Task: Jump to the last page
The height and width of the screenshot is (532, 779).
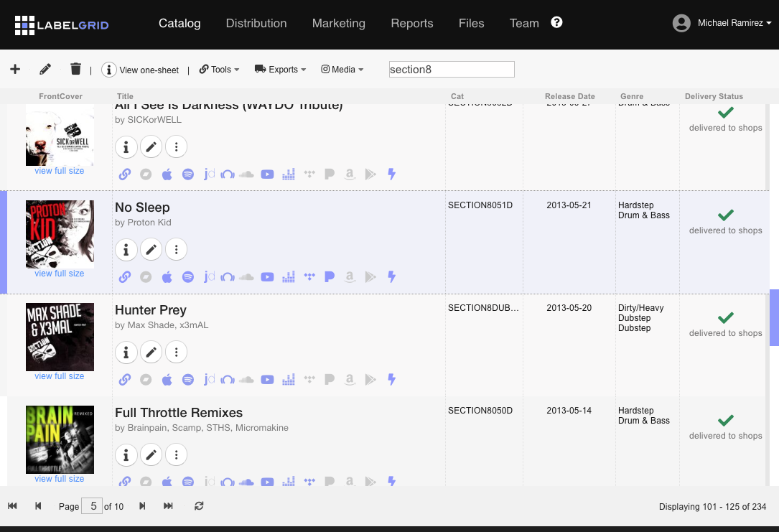Action: pyautogui.click(x=168, y=505)
